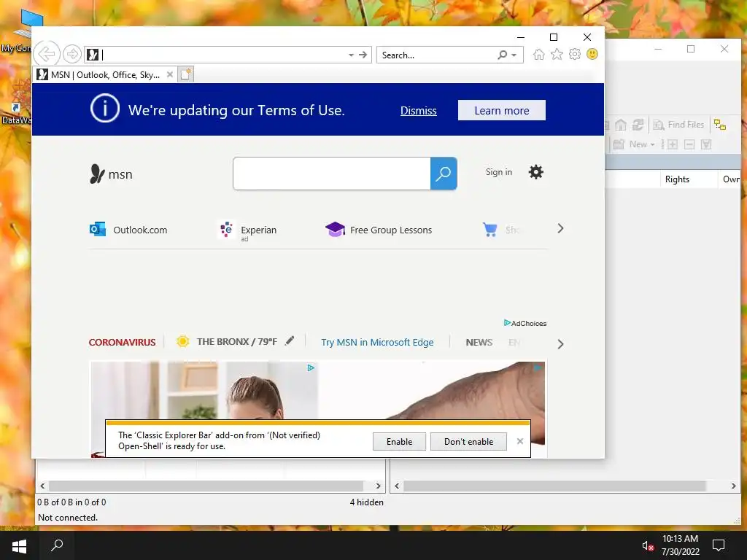Click Don't enable for the add-on
The height and width of the screenshot is (560, 747).
pos(468,441)
